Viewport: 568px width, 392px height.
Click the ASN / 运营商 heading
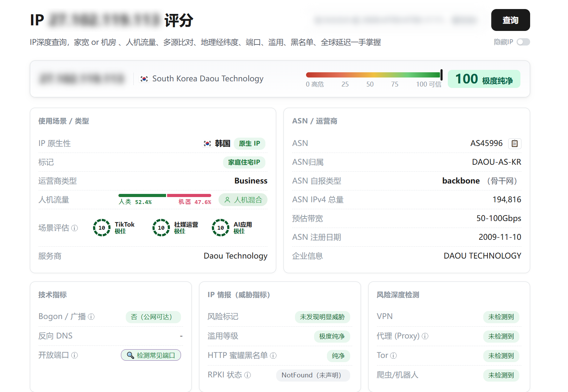coord(315,121)
